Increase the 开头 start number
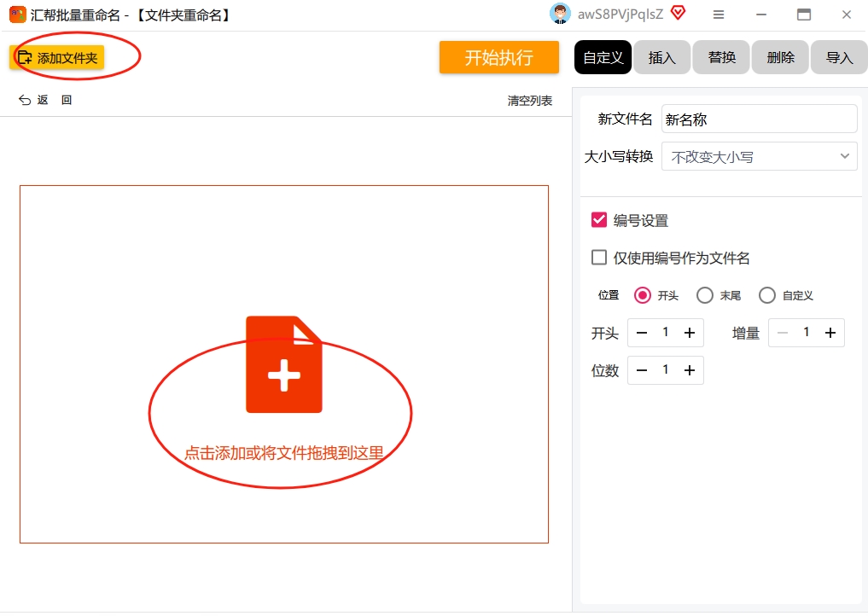The width and height of the screenshot is (868, 616). (x=690, y=333)
